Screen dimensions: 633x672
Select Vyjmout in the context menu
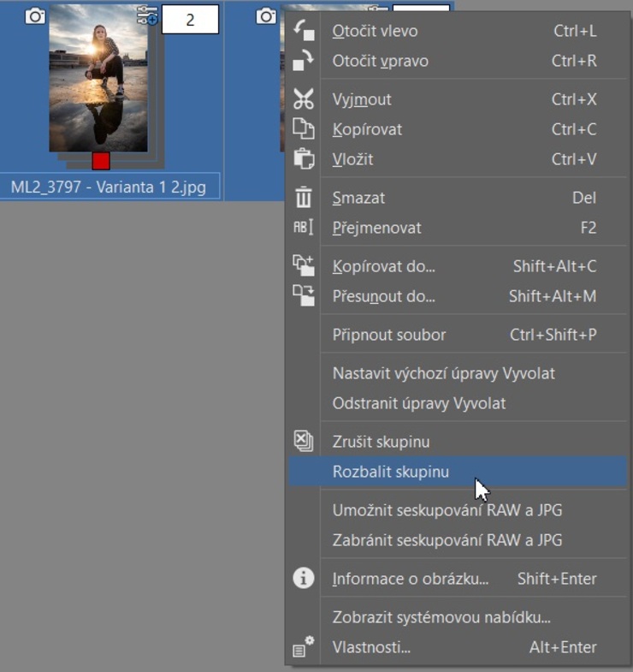pyautogui.click(x=458, y=99)
